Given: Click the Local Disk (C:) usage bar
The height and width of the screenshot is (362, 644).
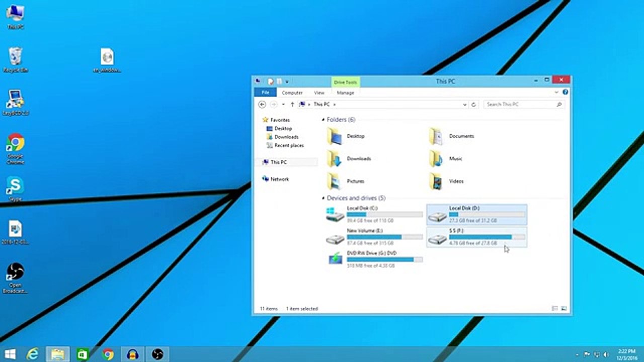Looking at the screenshot, I should click(385, 215).
